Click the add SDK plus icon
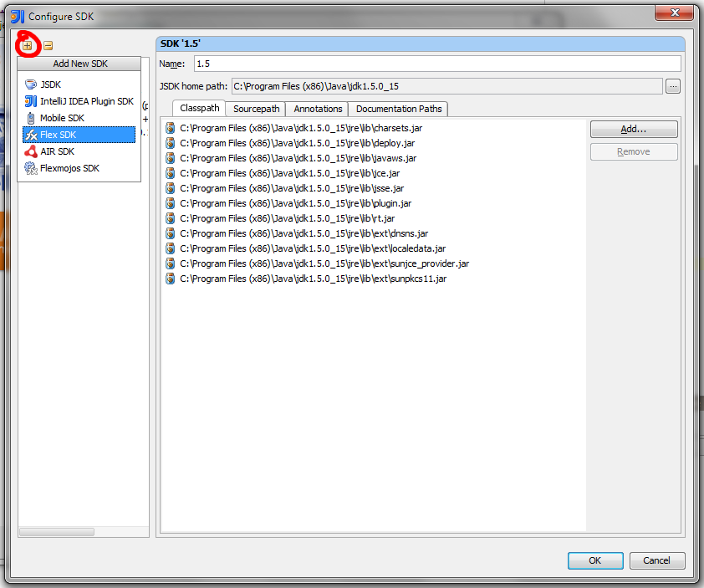Image resolution: width=704 pixels, height=588 pixels. [x=28, y=45]
